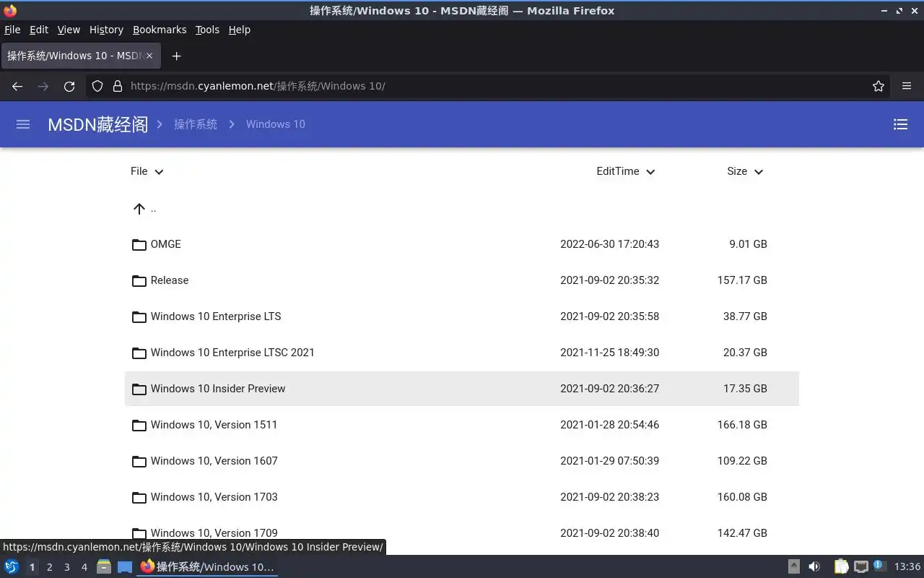Click the Windows 10 breadcrumb
Screen dimensions: 924x578
pyautogui.click(x=276, y=124)
